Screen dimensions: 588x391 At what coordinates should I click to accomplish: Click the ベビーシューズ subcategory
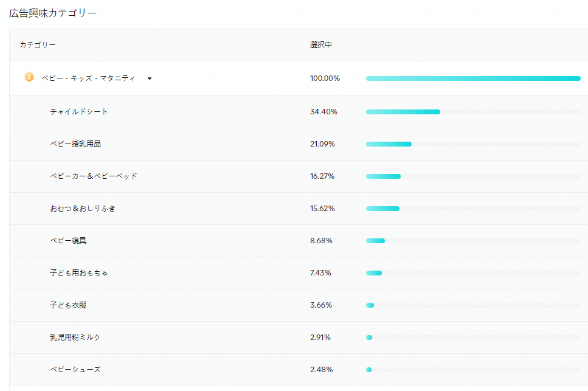click(75, 370)
